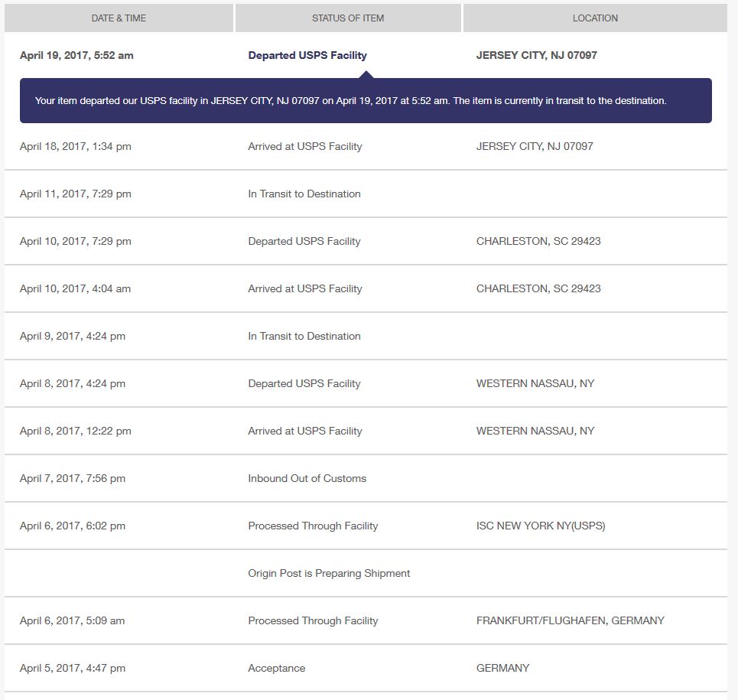
Task: Click the FRANKFURT/FLUGHAFEN, GERMANY location
Action: [x=570, y=620]
